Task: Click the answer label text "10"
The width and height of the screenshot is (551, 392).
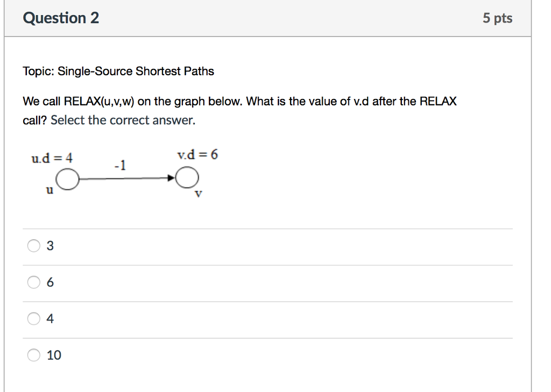Action: [x=54, y=355]
